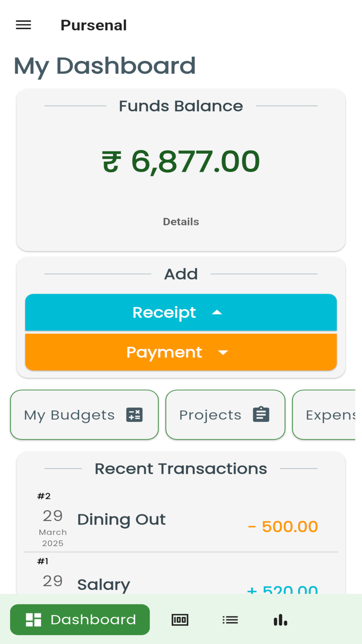The width and height of the screenshot is (362, 644).
Task: Tap the cash banknote icon in bottom bar
Action: pos(180,620)
